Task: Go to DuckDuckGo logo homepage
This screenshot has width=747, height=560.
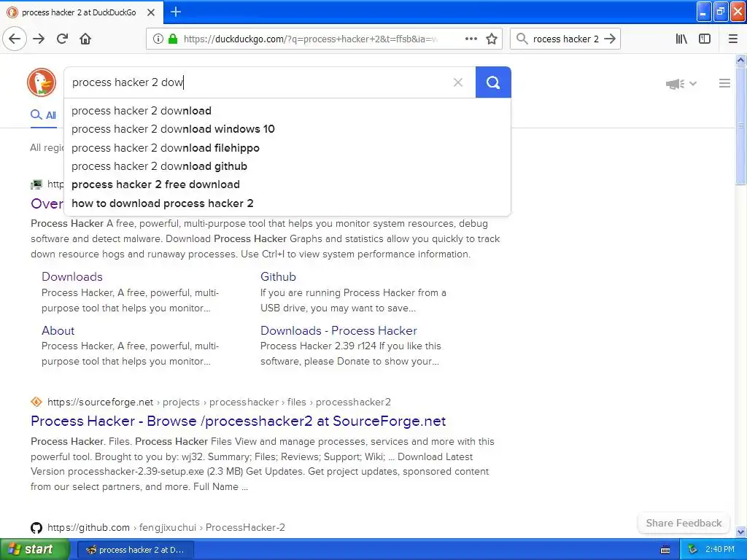Action: coord(42,82)
